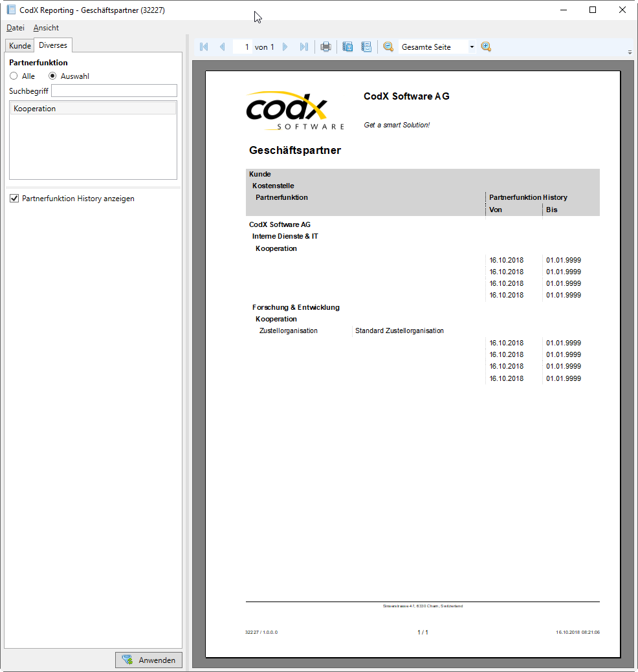The width and height of the screenshot is (638, 672).
Task: Click the CodX Reporting app icon
Action: 11,10
